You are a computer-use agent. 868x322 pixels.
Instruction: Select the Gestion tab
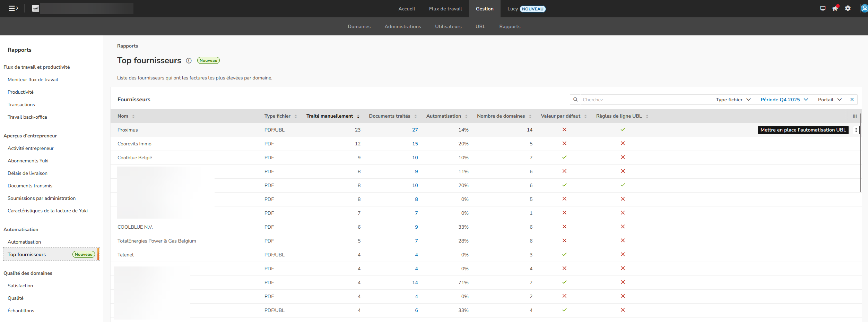point(485,9)
